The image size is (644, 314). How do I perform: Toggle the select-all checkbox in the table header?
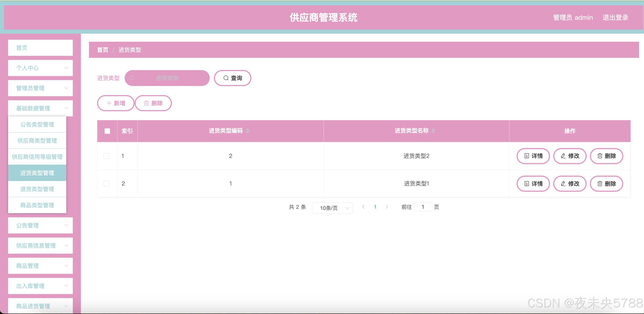tap(107, 131)
